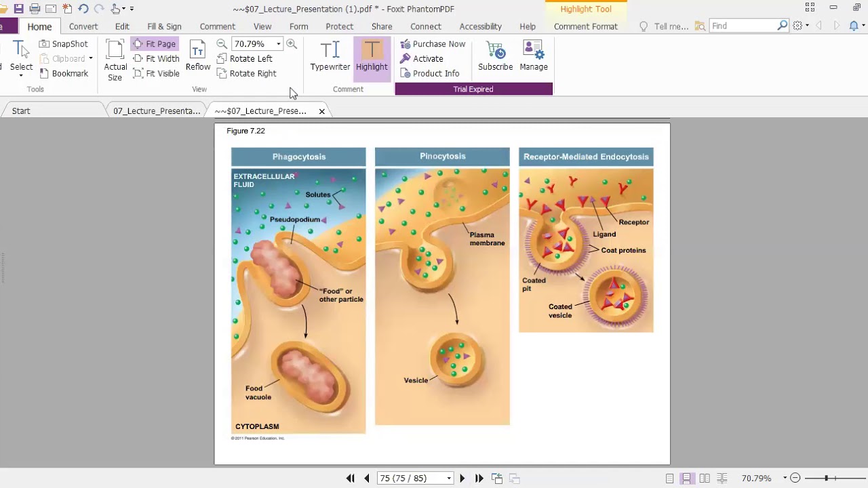
Task: Click Purchase Now
Action: tap(433, 44)
